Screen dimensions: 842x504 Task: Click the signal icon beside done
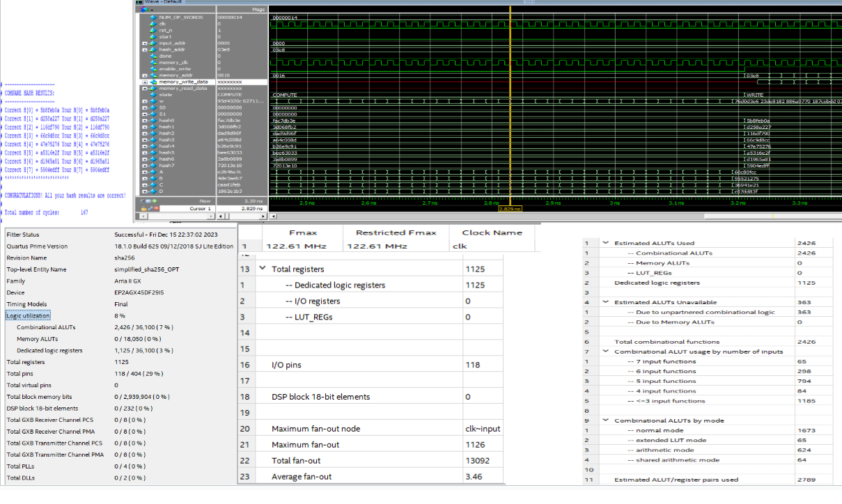click(153, 56)
